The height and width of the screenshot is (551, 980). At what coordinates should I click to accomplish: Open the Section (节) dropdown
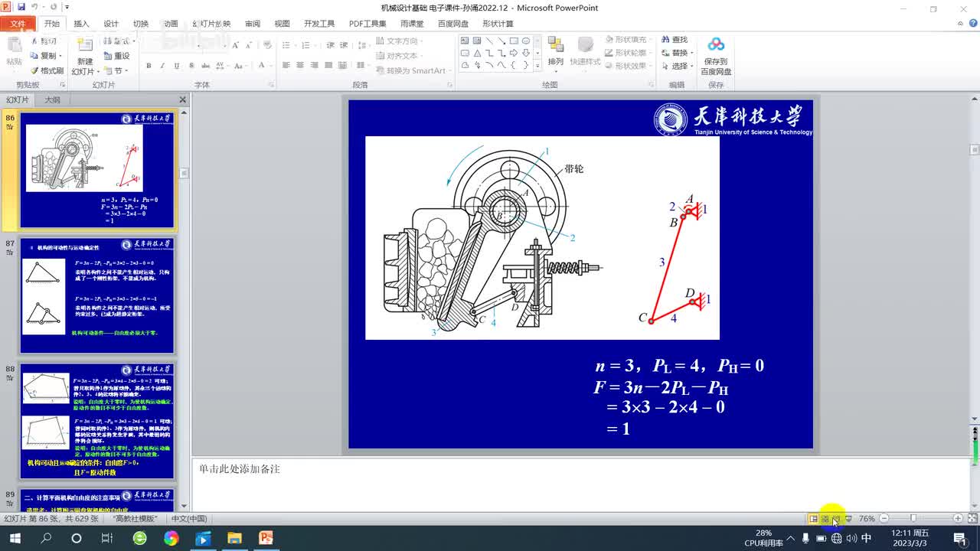tap(117, 70)
